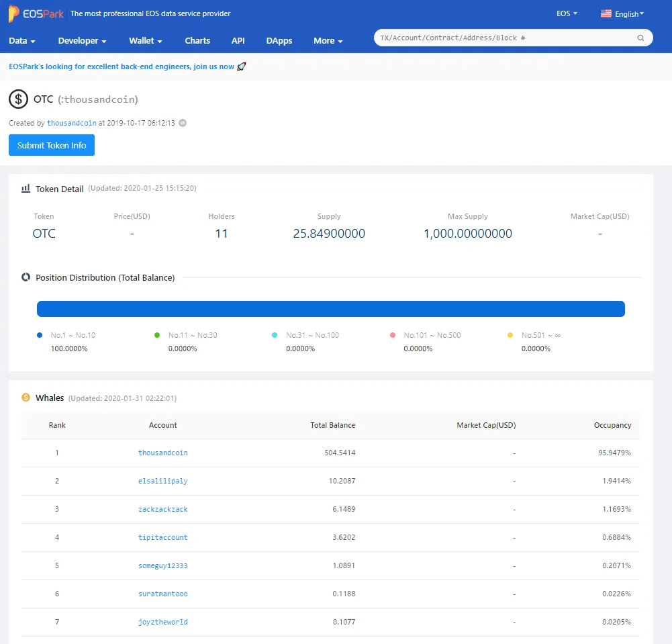
Task: Go to the Charts page
Action: (x=197, y=41)
